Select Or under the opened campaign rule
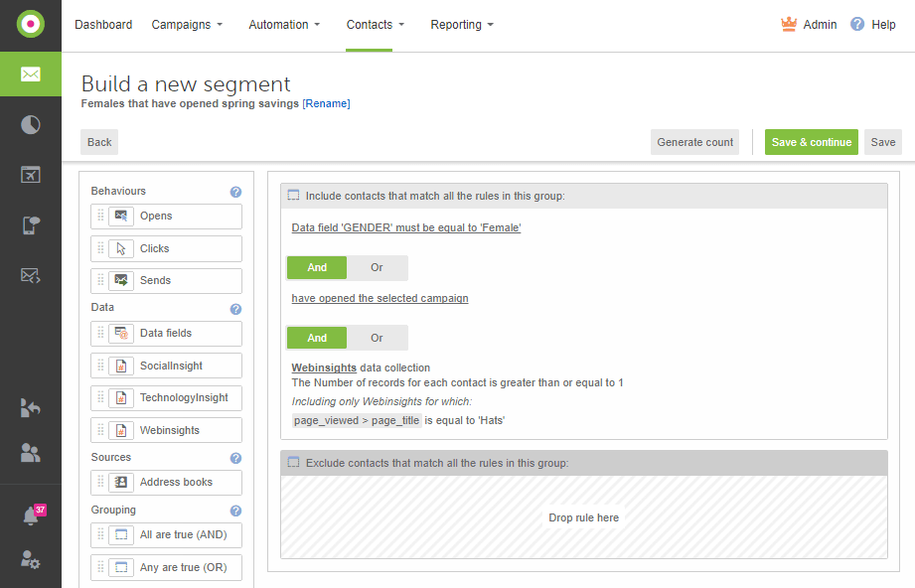This screenshot has height=588, width=915. (x=377, y=338)
